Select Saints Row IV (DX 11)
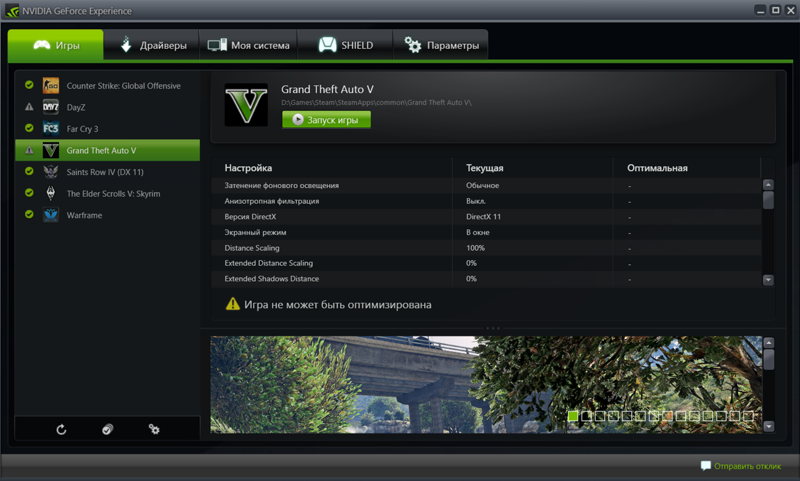 pos(107,172)
